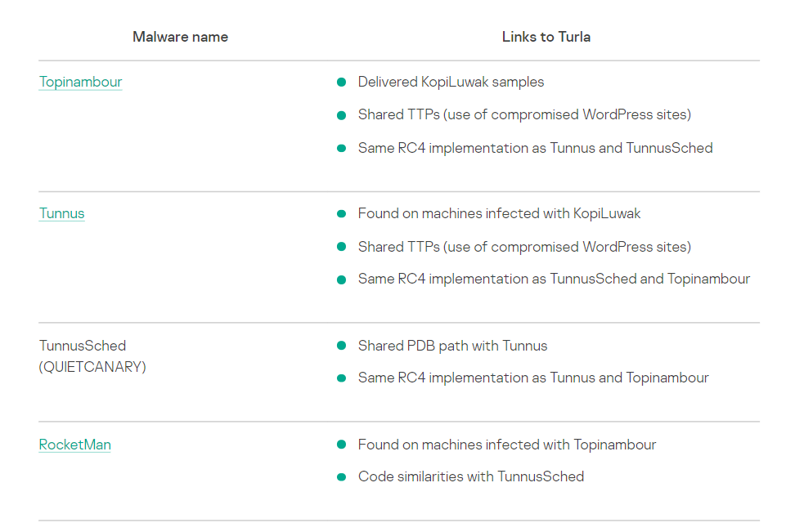Click bullet before 'Found on machines infected with Topinambour'

tap(342, 445)
